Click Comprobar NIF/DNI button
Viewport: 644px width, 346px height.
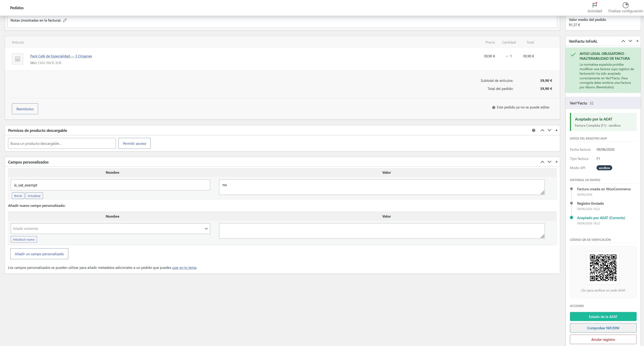coord(603,328)
